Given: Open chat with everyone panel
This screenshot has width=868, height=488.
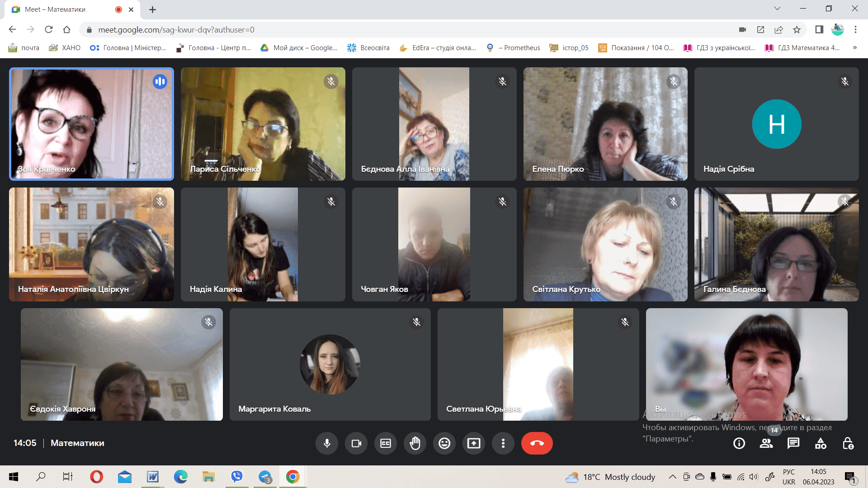Looking at the screenshot, I should (793, 443).
